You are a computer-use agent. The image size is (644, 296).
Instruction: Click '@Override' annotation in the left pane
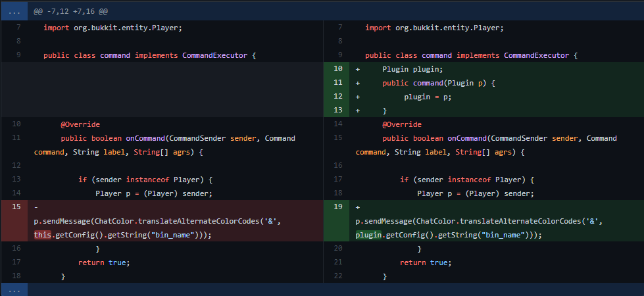click(80, 124)
